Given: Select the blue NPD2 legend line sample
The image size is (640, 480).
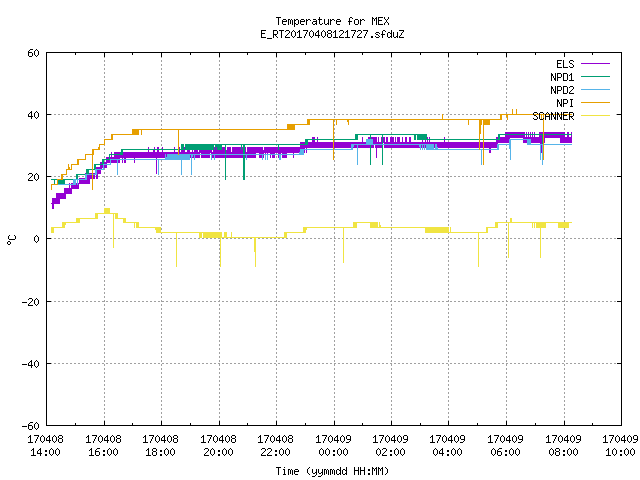Looking at the screenshot, I should pos(596,89).
